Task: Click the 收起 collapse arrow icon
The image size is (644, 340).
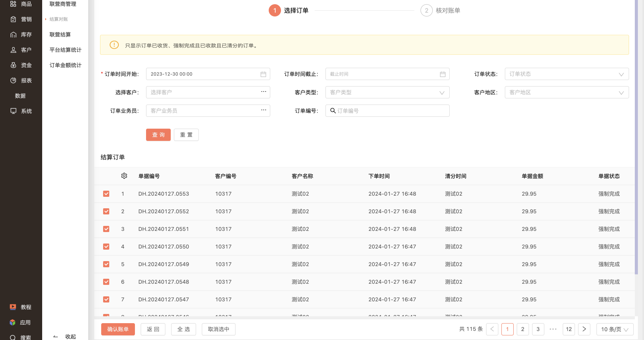Action: (x=56, y=337)
